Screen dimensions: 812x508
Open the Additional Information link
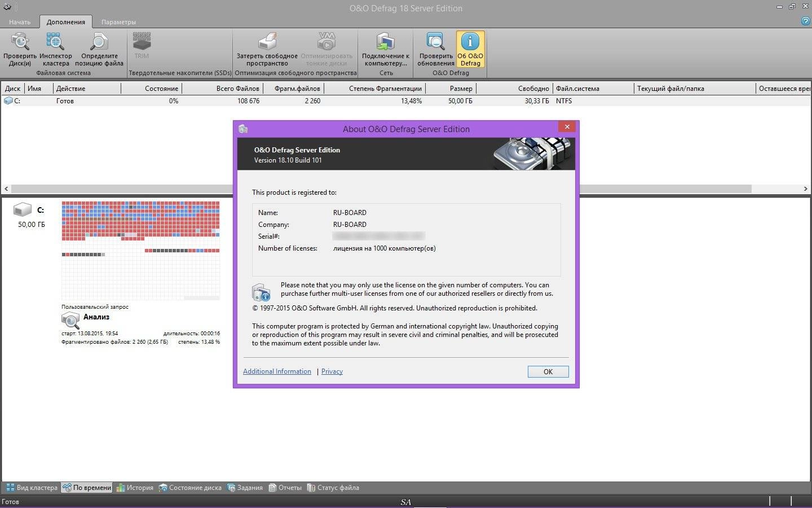pyautogui.click(x=277, y=371)
